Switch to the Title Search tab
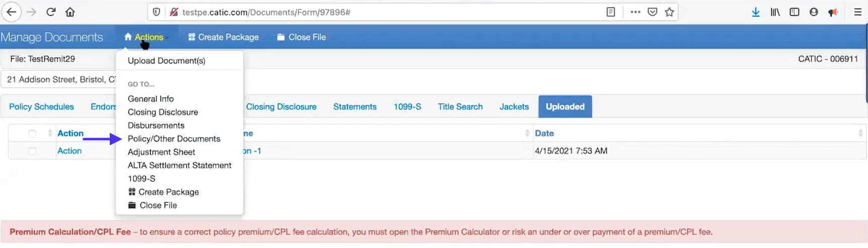Screen dimensions: 868x248 pos(460,107)
